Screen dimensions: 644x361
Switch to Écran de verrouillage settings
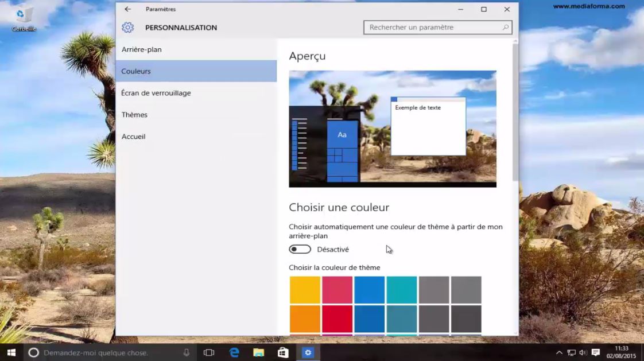(156, 92)
